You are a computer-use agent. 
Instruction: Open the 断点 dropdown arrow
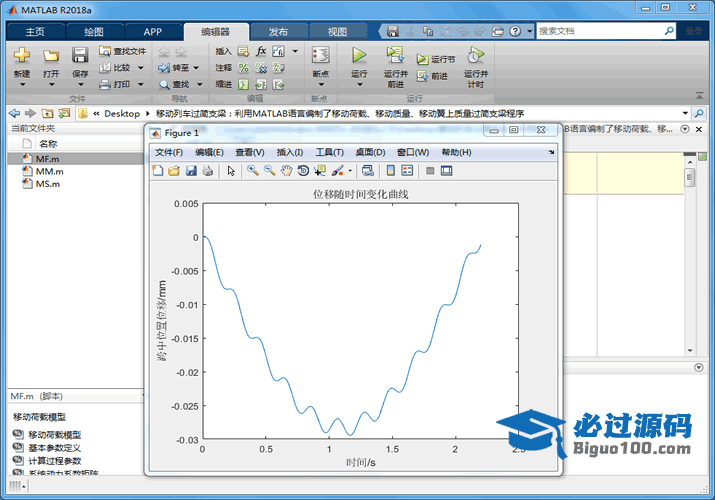[x=321, y=85]
